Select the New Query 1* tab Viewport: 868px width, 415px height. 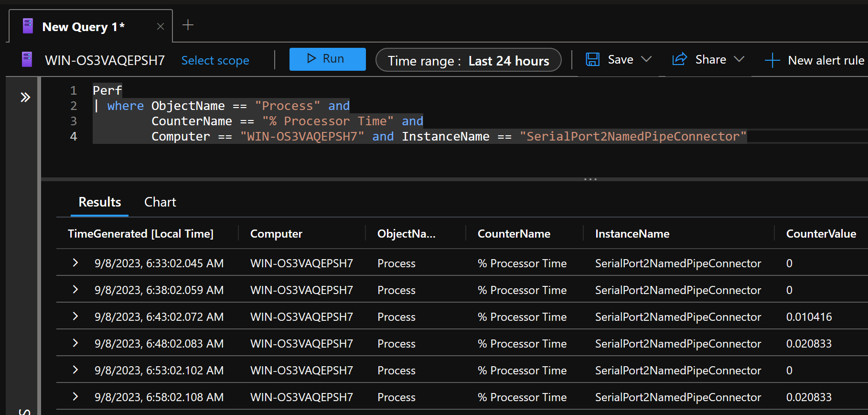click(x=91, y=27)
